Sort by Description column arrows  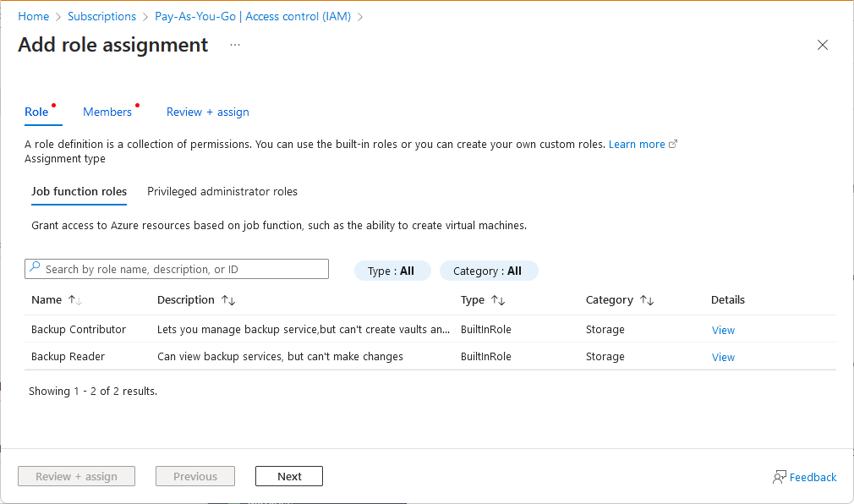point(228,300)
